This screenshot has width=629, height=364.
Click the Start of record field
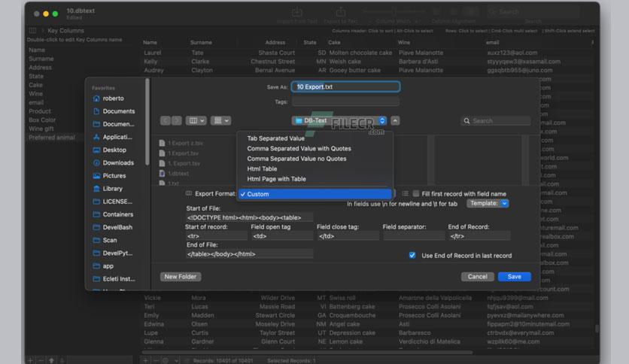pos(216,236)
